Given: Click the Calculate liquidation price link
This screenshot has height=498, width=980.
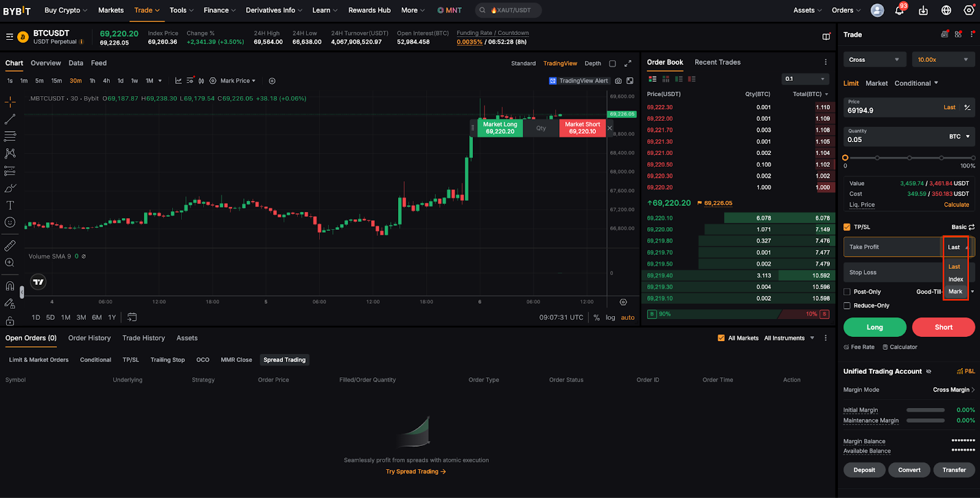Looking at the screenshot, I should pyautogui.click(x=956, y=205).
